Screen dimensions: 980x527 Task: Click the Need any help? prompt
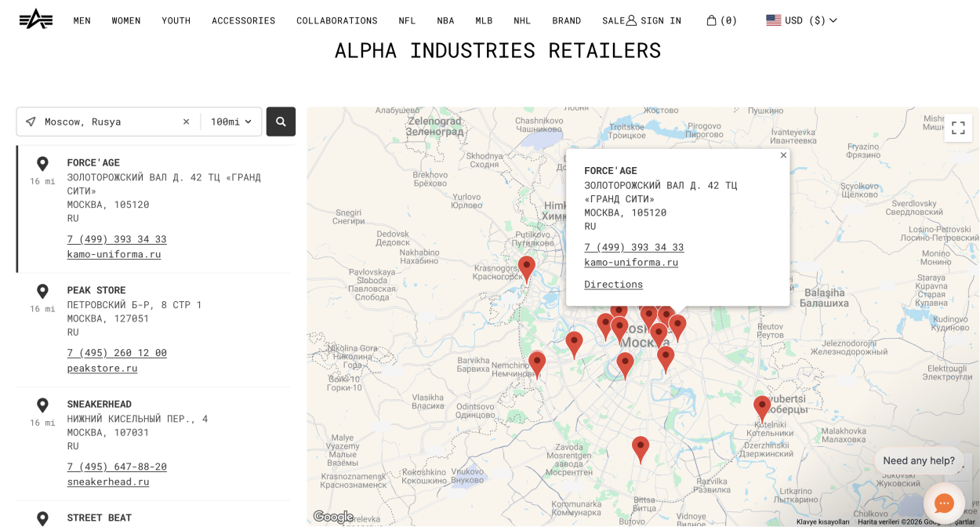click(x=919, y=460)
